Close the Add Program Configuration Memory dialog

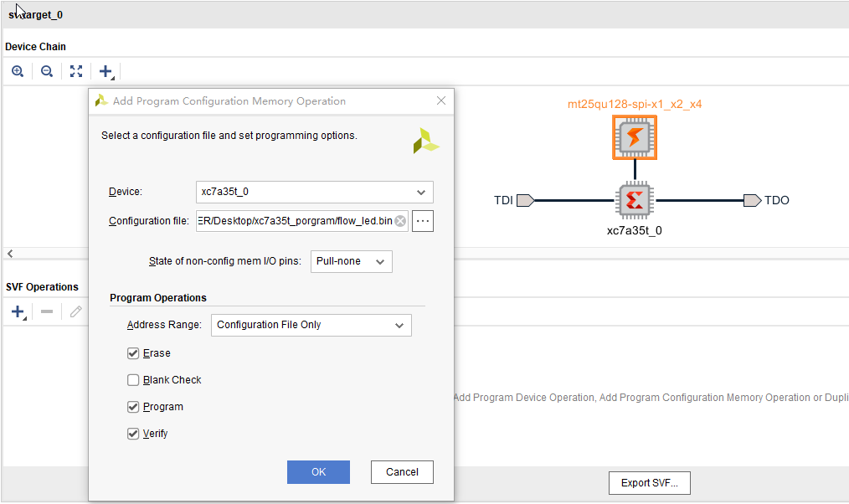coord(441,100)
